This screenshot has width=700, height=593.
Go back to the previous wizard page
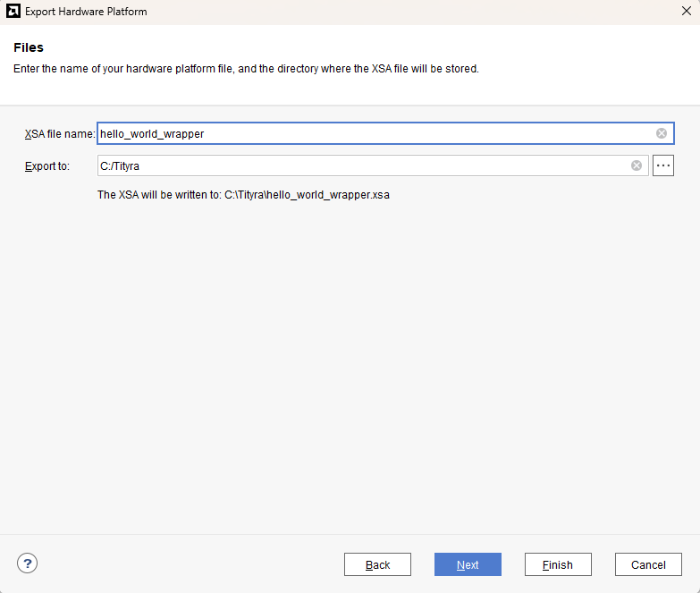pyautogui.click(x=377, y=564)
